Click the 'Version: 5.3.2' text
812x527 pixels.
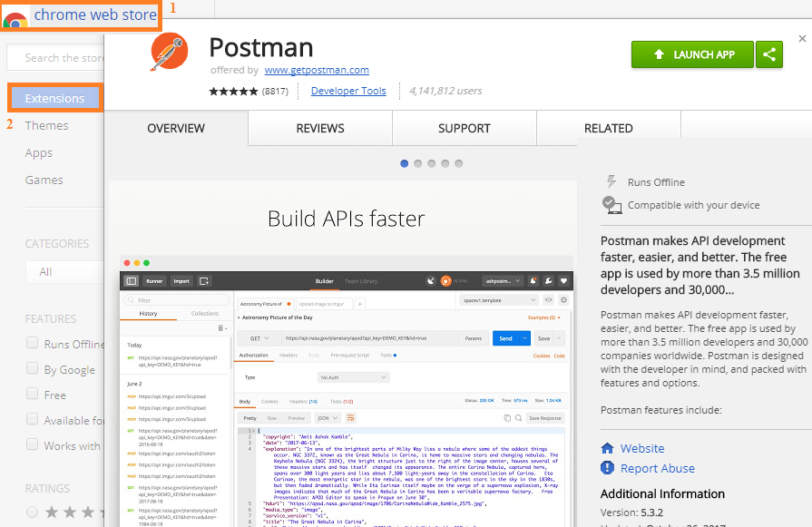[631, 512]
